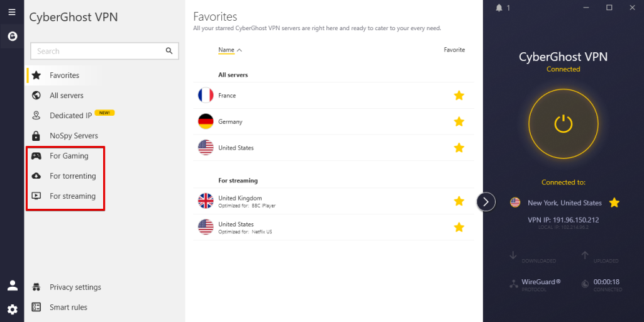Open the CyberGhost ghost logo icon

click(12, 35)
